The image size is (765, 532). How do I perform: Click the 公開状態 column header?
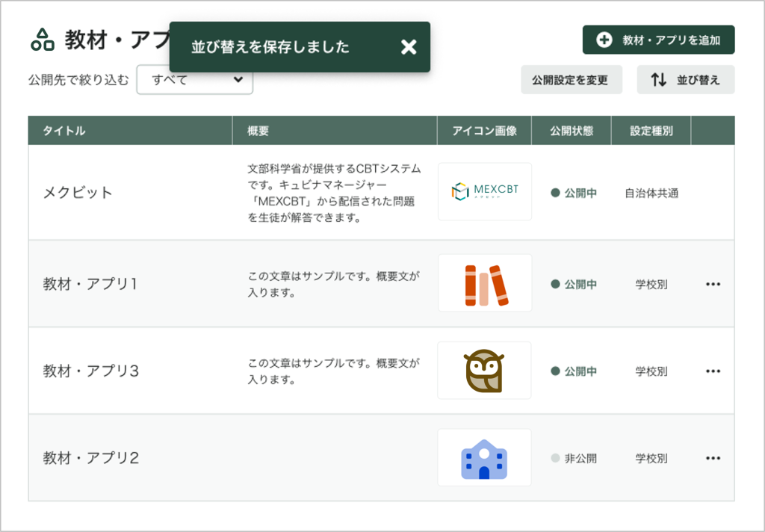[572, 130]
